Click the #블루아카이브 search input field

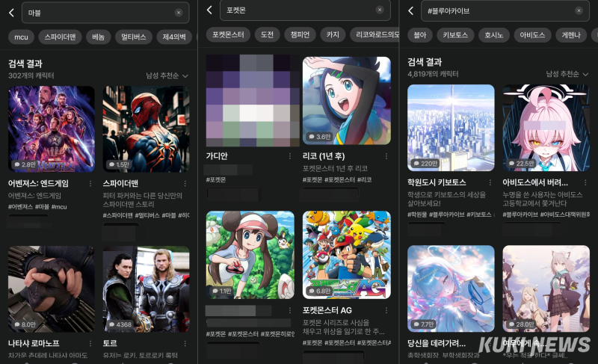tap(505, 10)
